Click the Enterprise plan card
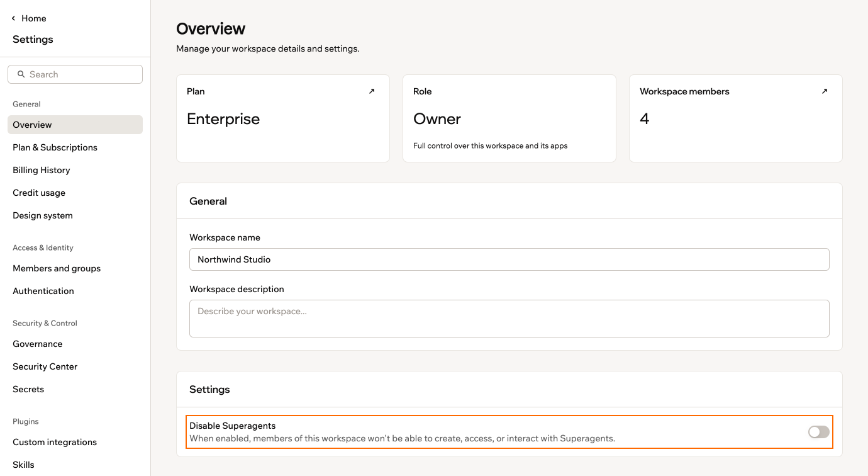868x476 pixels. click(283, 118)
